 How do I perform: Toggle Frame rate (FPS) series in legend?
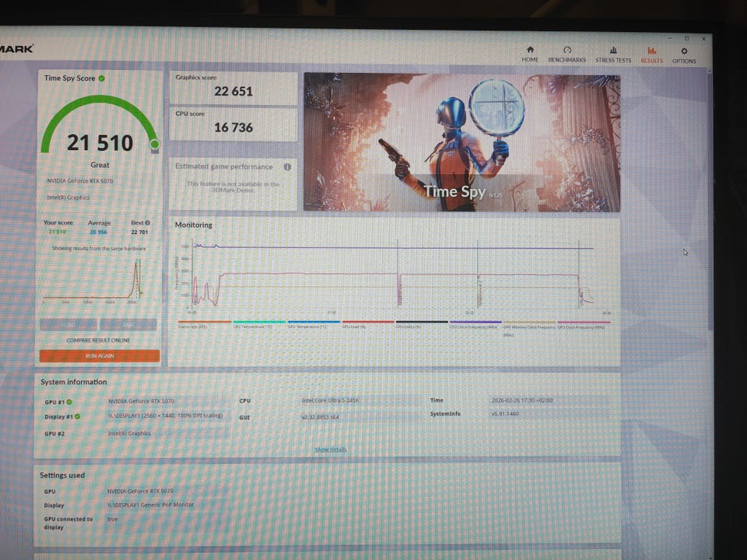(x=204, y=325)
